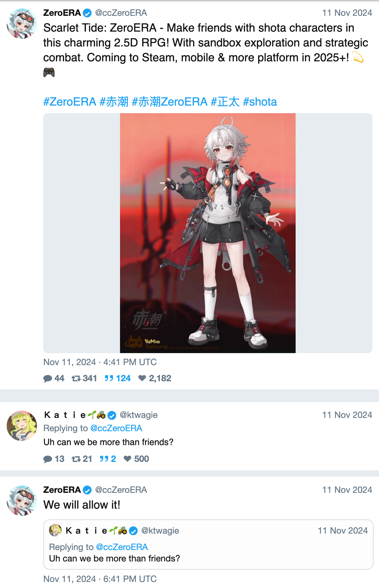Click the Nov 11, 2024 4:41 PM UTC timestamp
The height and width of the screenshot is (588, 379).
100,362
